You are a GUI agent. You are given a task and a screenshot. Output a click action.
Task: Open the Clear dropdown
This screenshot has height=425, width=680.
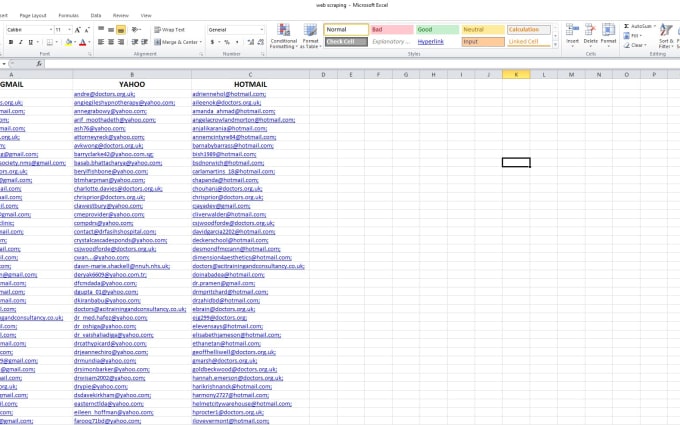635,45
